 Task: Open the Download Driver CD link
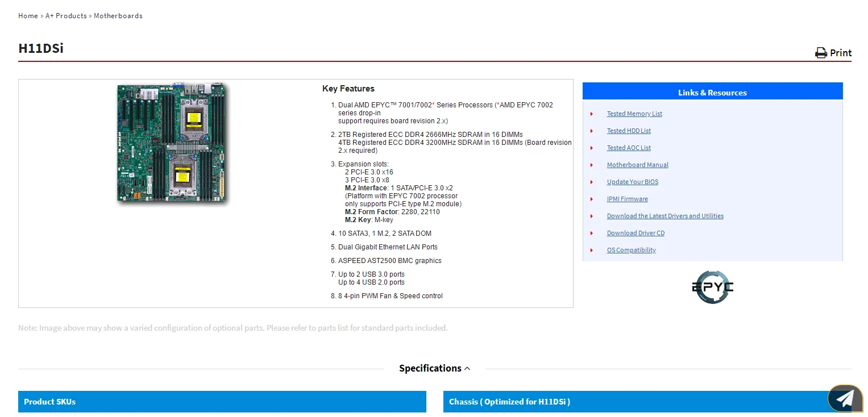point(636,233)
